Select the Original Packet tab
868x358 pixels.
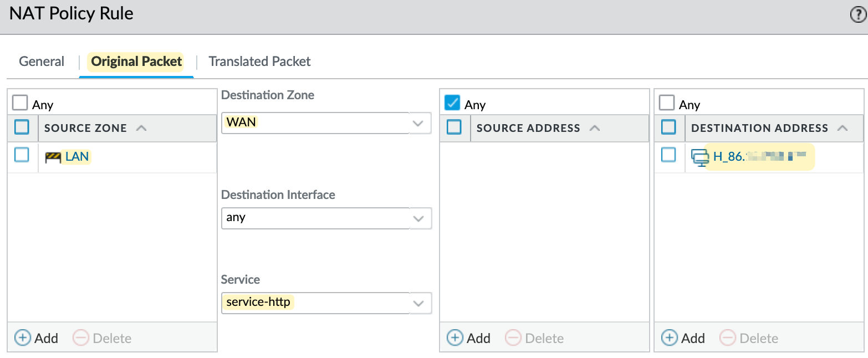point(136,62)
